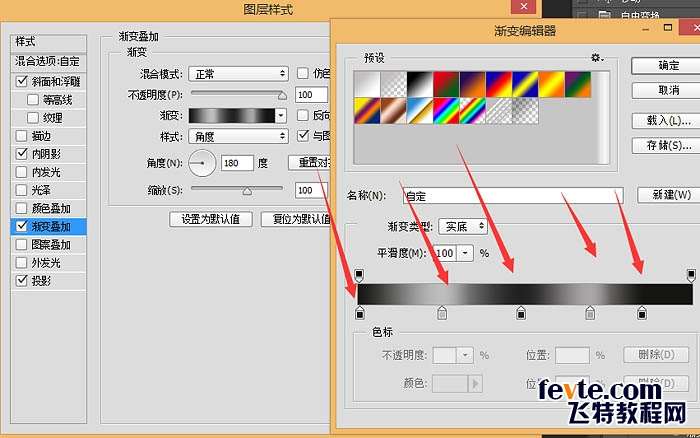The width and height of the screenshot is (700, 438).
Task: Click the 载入(L)... button
Action: pos(668,121)
